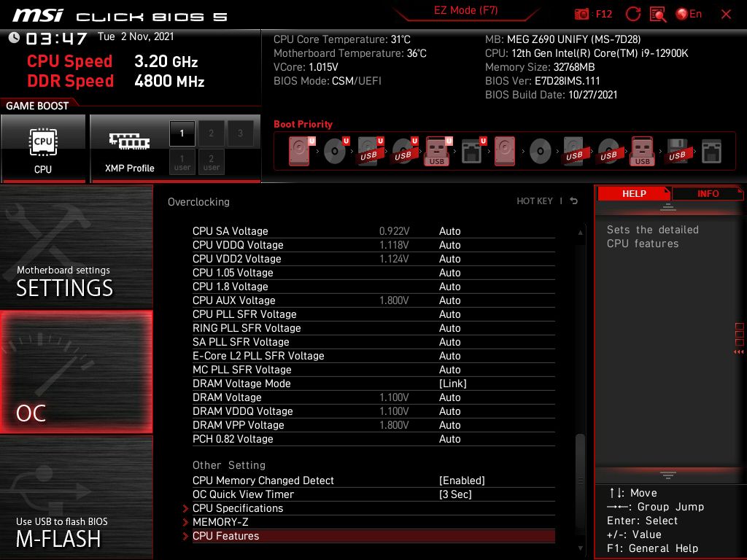Open the HELP tab
The height and width of the screenshot is (560, 747).
coord(634,193)
